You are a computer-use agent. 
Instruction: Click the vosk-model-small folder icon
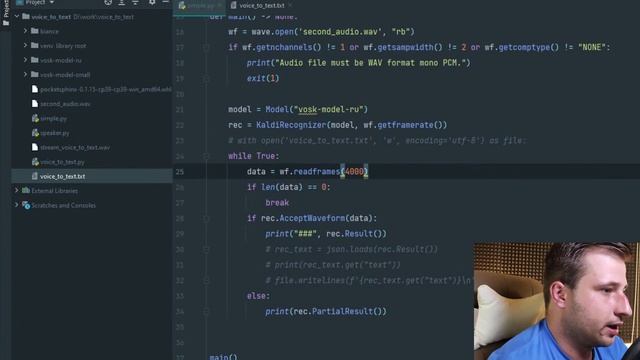click(35, 74)
